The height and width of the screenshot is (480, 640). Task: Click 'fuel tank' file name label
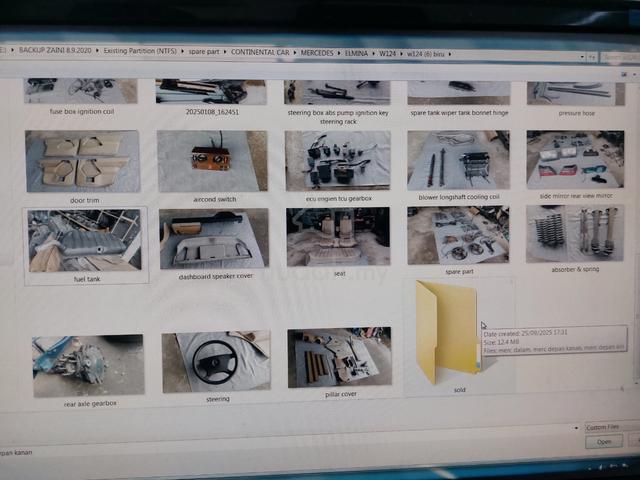click(x=87, y=279)
